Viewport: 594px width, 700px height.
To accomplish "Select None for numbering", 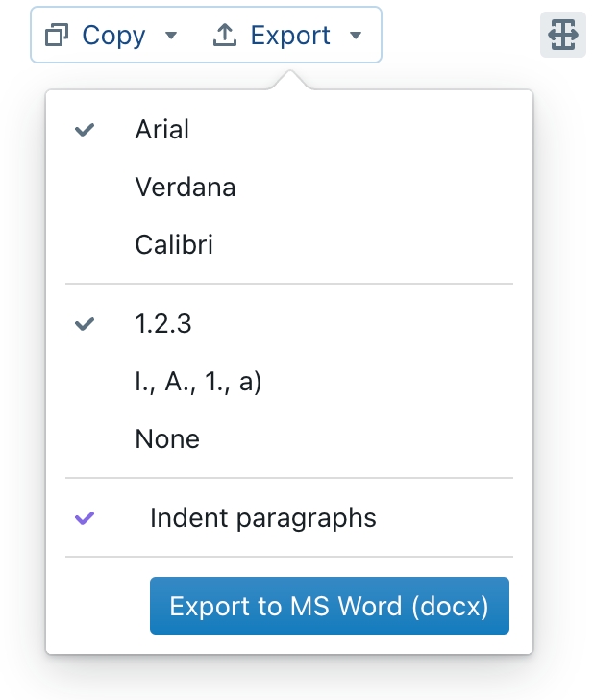I will 289,438.
